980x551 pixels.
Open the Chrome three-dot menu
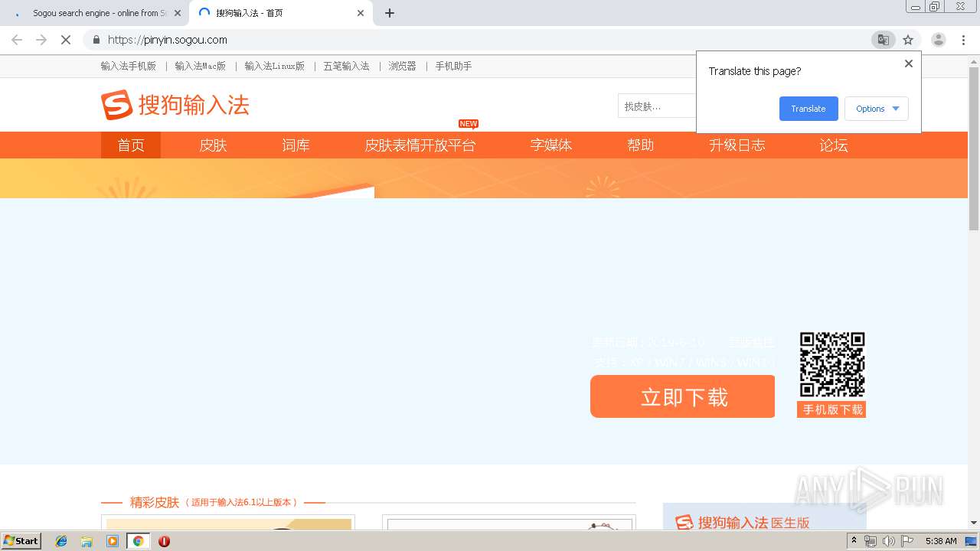963,40
